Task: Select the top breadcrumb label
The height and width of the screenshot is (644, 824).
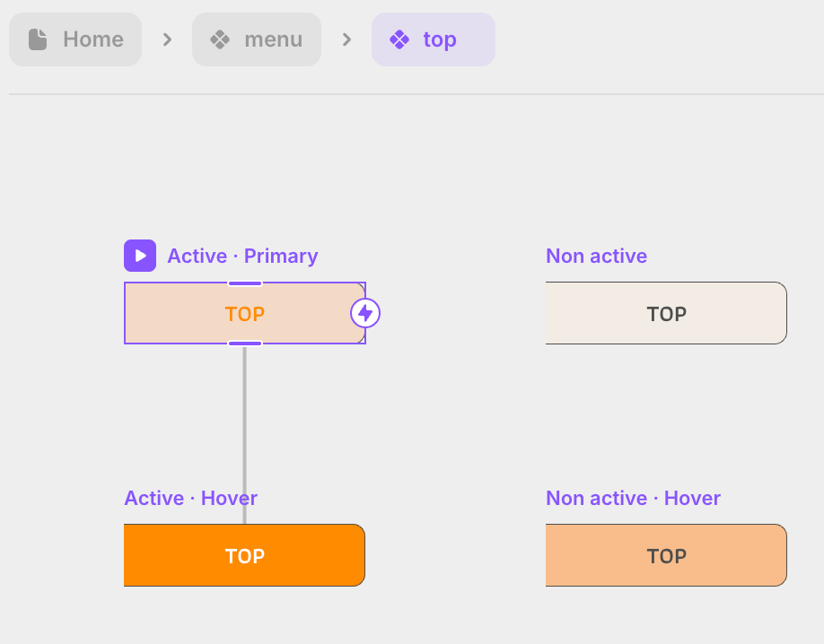Action: coord(440,39)
